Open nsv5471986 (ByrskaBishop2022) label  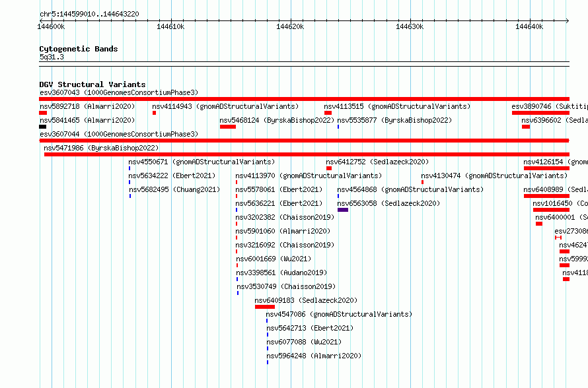(x=101, y=148)
